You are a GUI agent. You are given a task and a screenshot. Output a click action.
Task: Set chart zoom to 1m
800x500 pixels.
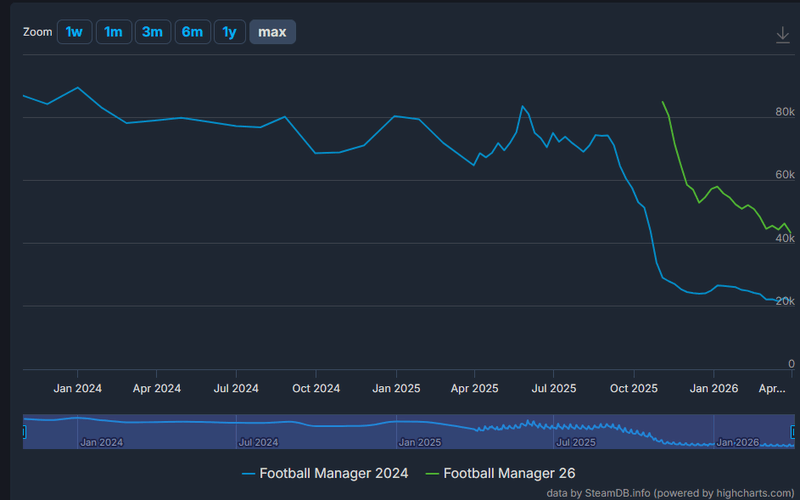pyautogui.click(x=114, y=32)
